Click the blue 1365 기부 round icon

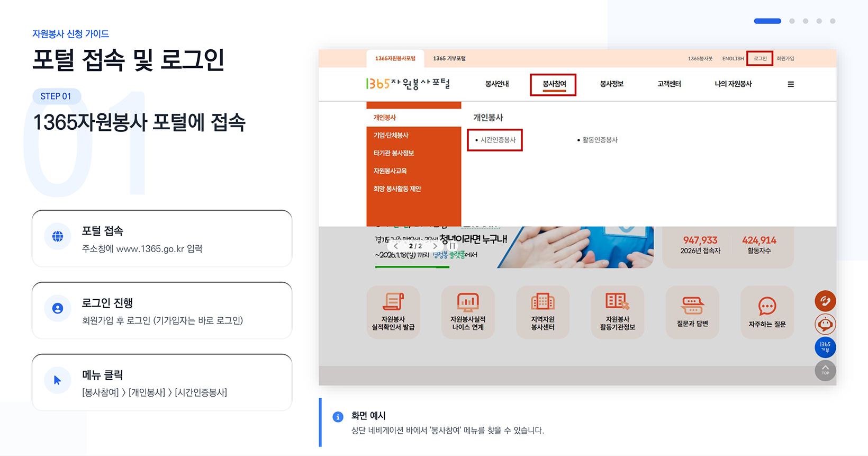(825, 347)
